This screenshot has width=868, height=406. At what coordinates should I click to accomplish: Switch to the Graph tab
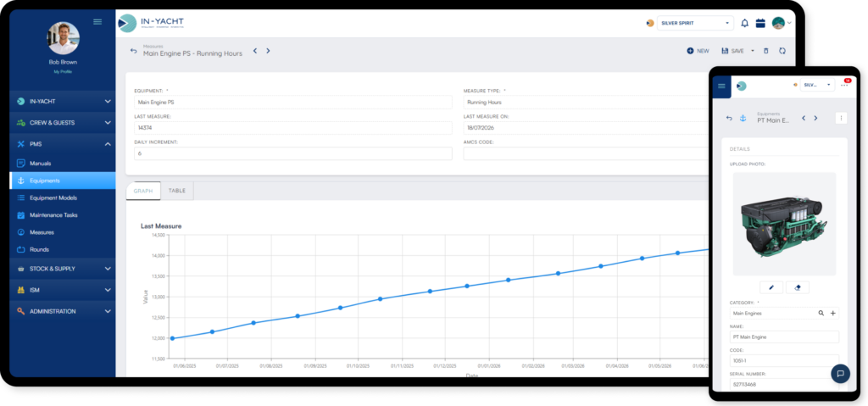point(143,191)
